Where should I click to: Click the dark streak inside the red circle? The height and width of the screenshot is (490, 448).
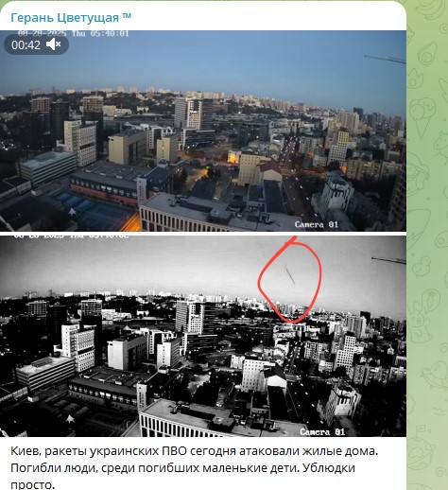click(290, 274)
